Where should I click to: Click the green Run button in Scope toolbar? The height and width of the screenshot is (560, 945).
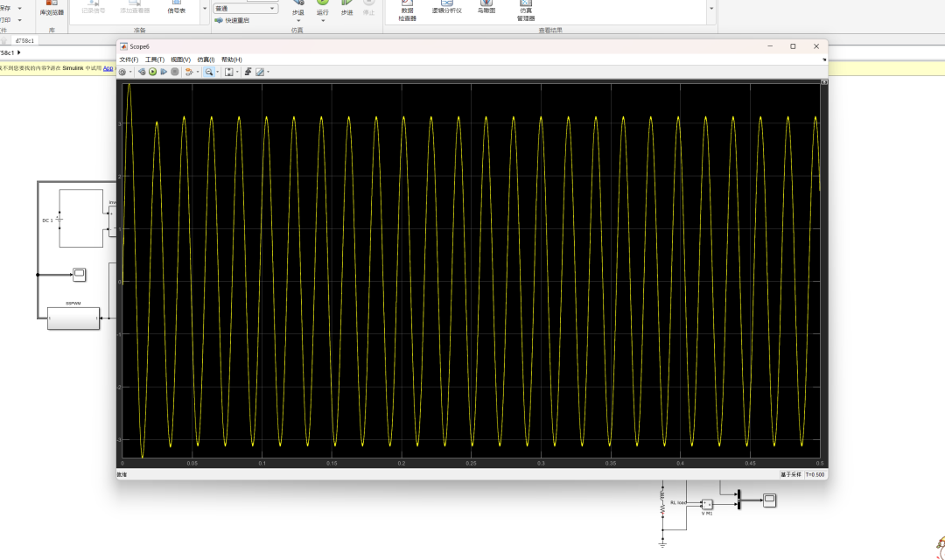tap(152, 72)
